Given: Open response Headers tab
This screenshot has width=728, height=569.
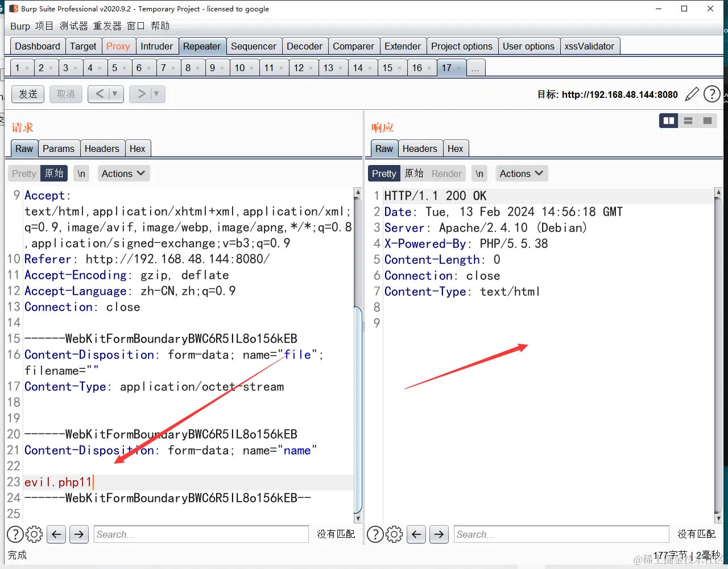Looking at the screenshot, I should click(420, 149).
